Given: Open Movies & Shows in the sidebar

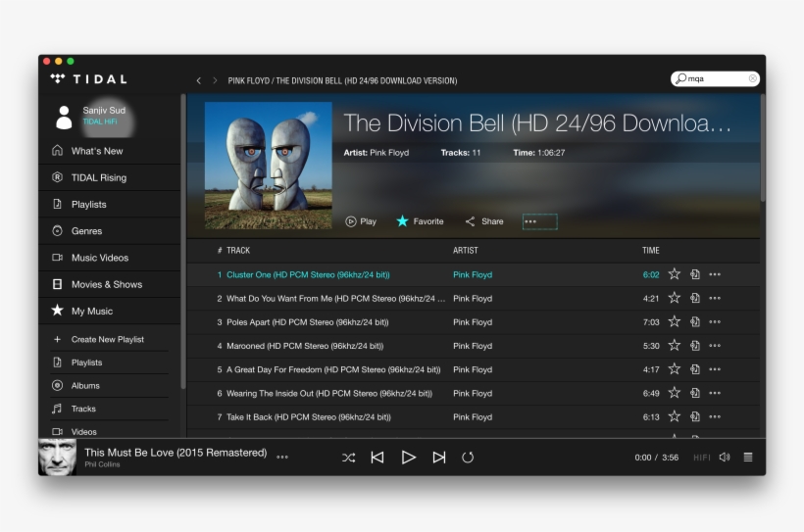Looking at the screenshot, I should click(x=109, y=284).
